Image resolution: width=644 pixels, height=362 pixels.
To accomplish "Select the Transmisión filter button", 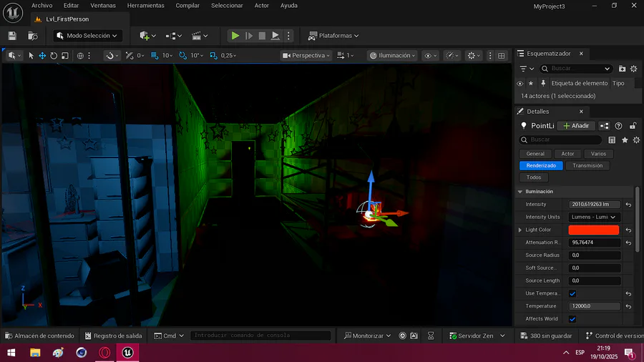I will click(587, 165).
